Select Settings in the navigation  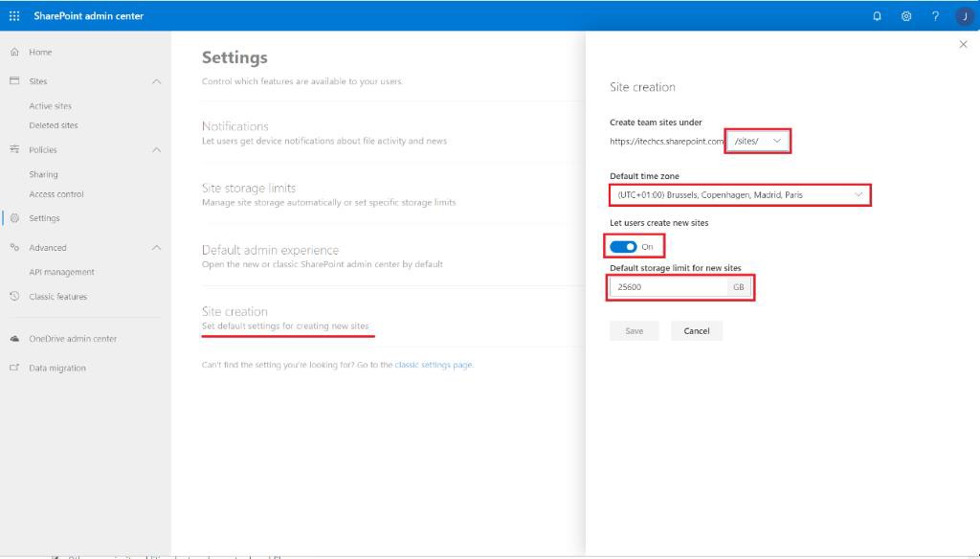44,218
